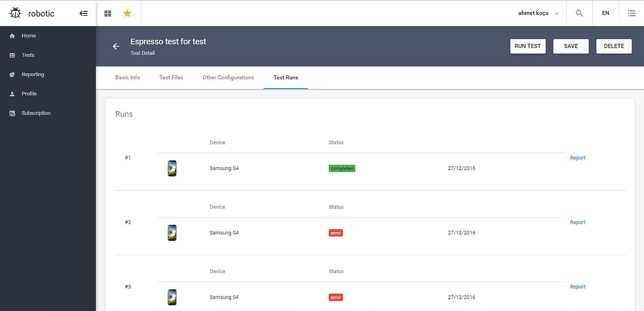This screenshot has height=311, width=644.
Task: Click the green completed status badge
Action: coord(342,168)
